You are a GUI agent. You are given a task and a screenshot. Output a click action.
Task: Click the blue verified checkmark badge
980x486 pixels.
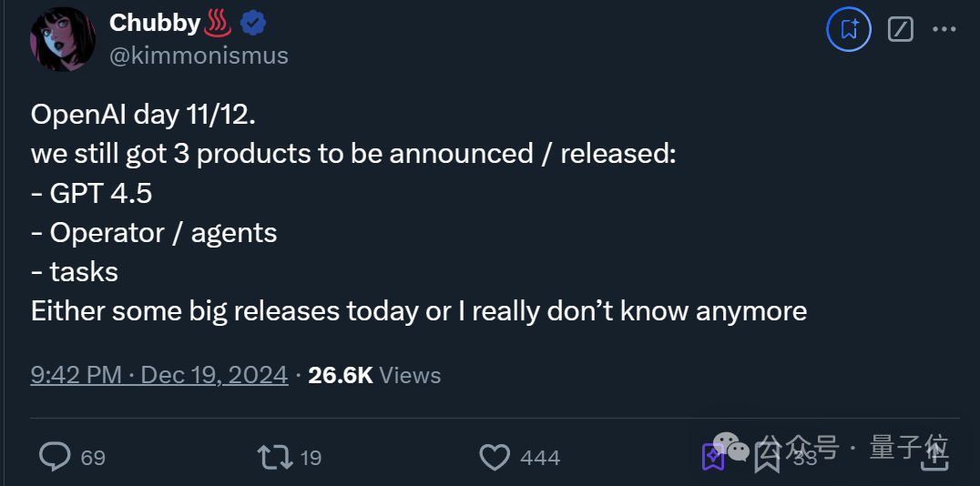click(253, 24)
